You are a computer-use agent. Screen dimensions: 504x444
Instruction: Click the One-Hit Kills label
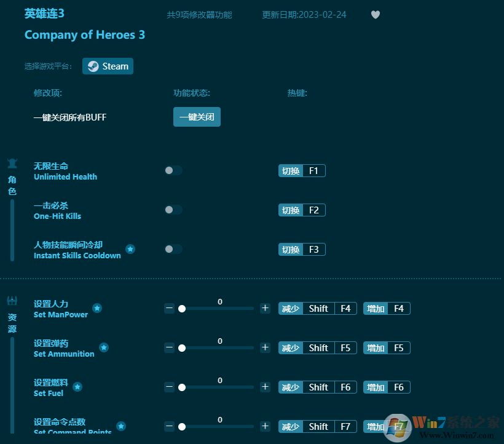pyautogui.click(x=58, y=216)
